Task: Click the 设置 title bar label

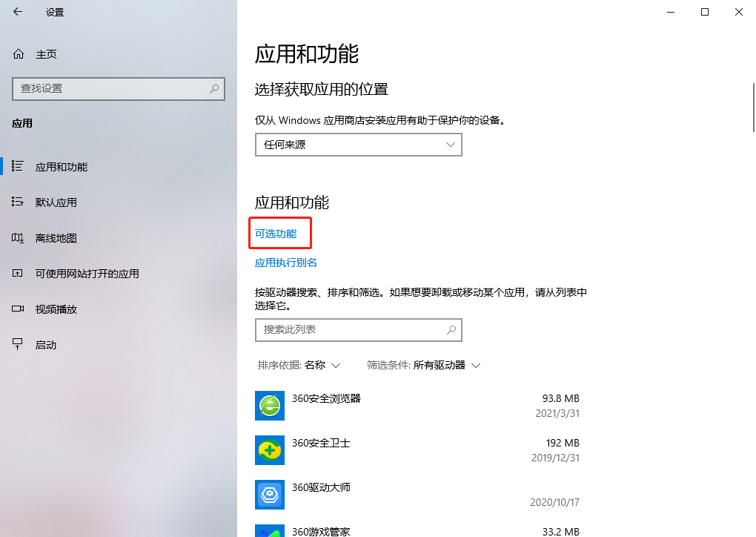Action: [x=54, y=12]
